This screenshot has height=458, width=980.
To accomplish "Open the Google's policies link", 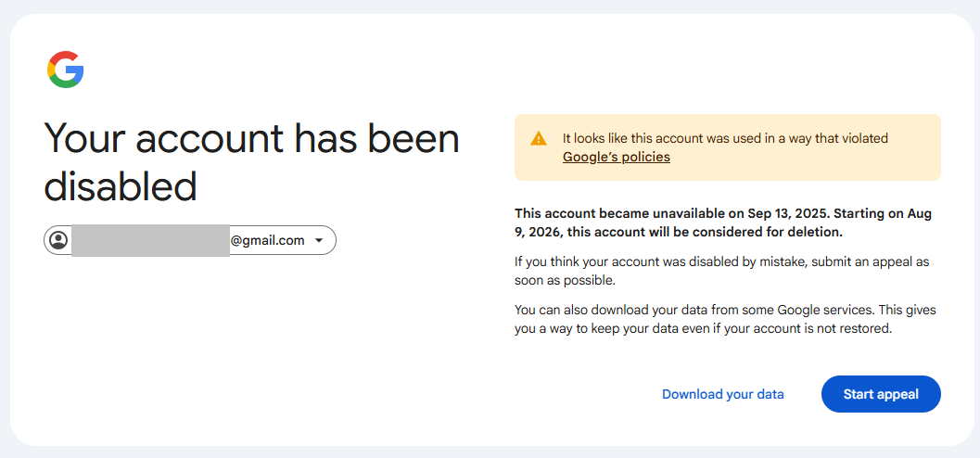I will 616,157.
